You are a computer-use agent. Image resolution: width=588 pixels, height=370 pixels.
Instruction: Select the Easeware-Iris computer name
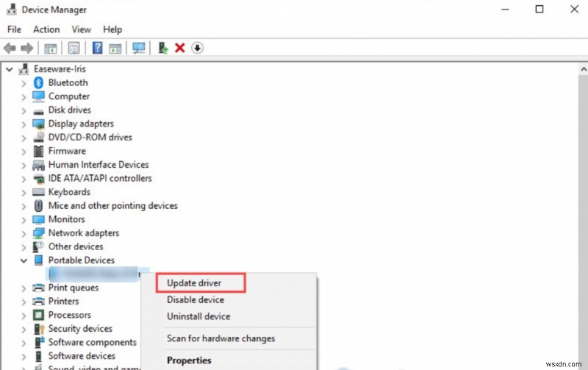pos(60,69)
